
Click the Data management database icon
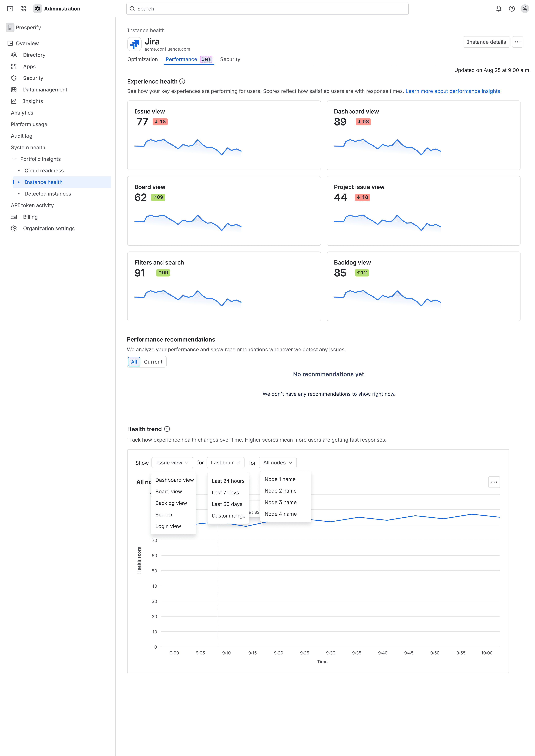(14, 90)
